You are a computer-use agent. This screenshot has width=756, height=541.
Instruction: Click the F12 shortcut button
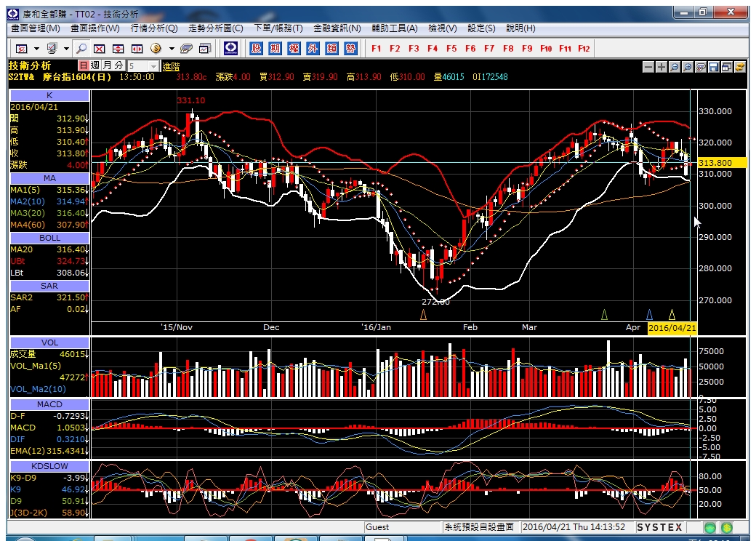coord(584,49)
